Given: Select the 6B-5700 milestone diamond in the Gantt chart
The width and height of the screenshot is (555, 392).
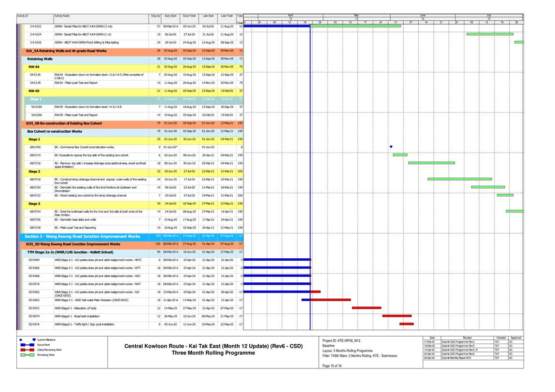Looking at the screenshot, I should 391,147.
